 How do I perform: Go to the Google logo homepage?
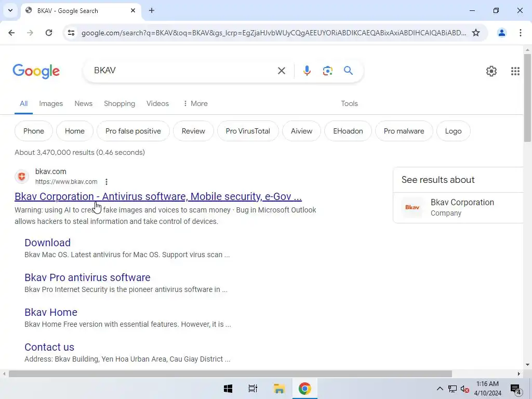click(x=36, y=71)
